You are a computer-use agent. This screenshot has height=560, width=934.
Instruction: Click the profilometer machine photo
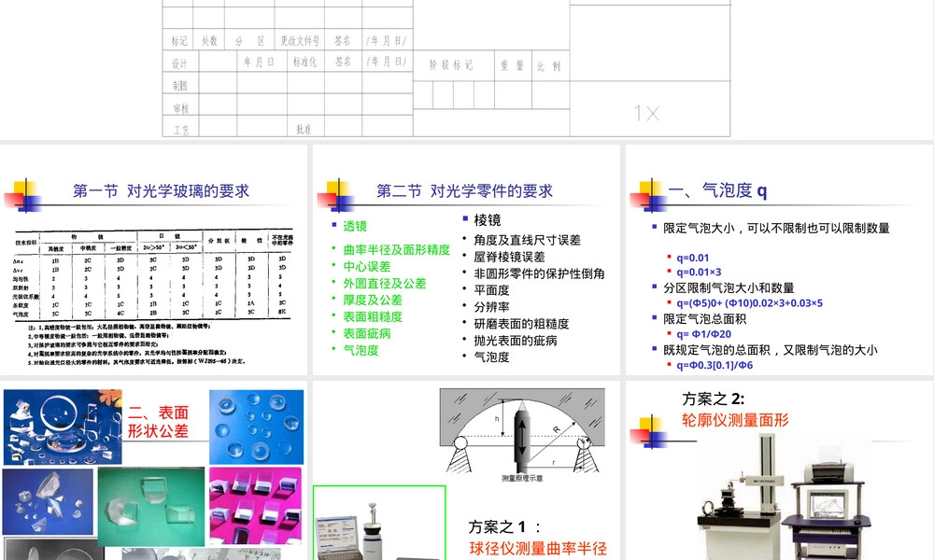pyautogui.click(x=784, y=497)
